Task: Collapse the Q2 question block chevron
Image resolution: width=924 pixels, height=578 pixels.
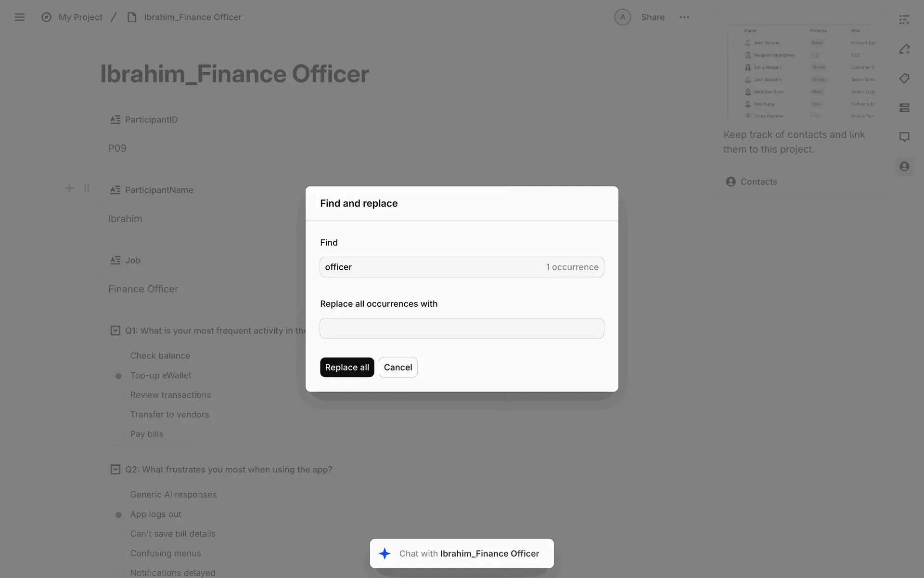Action: tap(115, 469)
